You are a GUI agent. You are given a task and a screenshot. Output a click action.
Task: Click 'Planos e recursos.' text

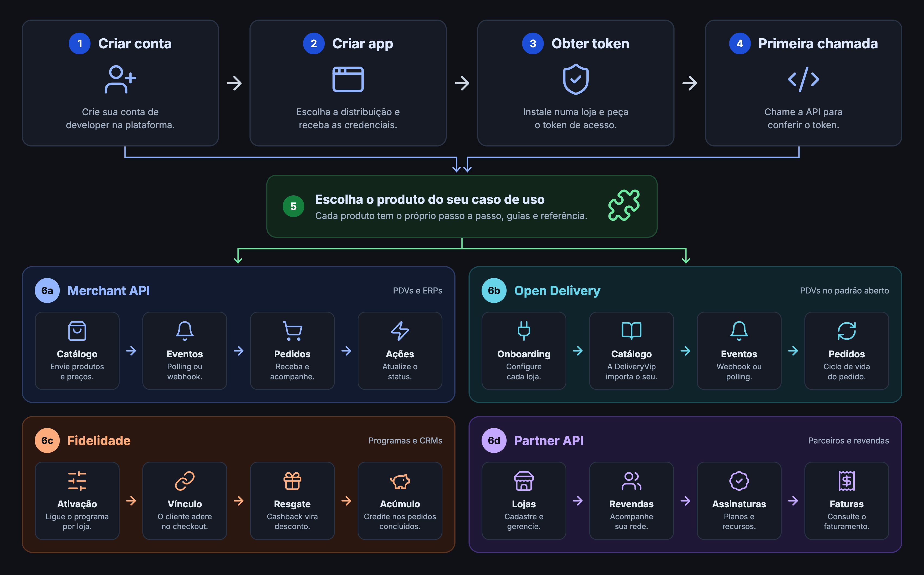coord(739,521)
